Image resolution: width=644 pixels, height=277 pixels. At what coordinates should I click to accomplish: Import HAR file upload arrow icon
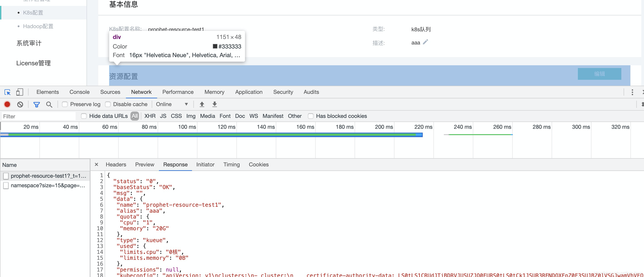coord(202,104)
